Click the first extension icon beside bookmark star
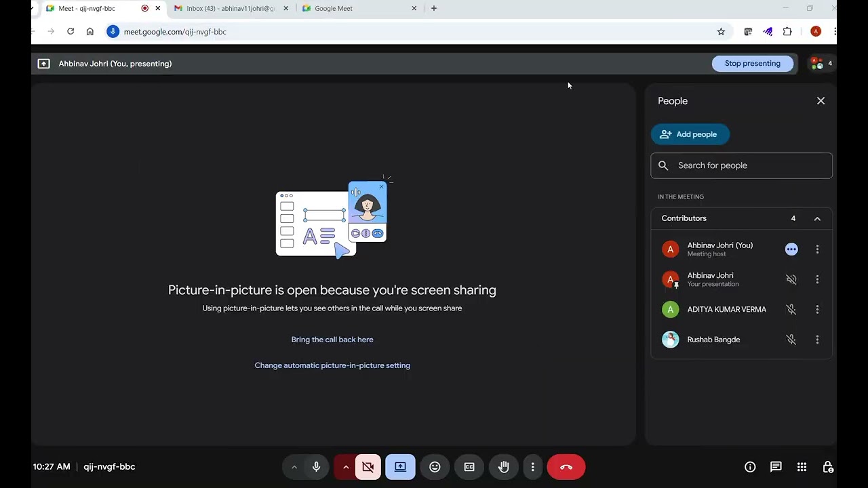This screenshot has width=868, height=488. 748,32
